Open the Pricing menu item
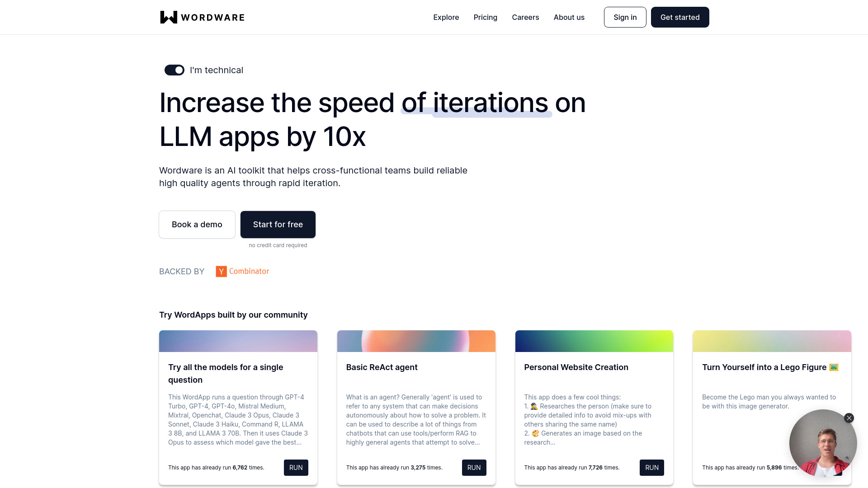Viewport: 868px width, 488px height. (485, 17)
